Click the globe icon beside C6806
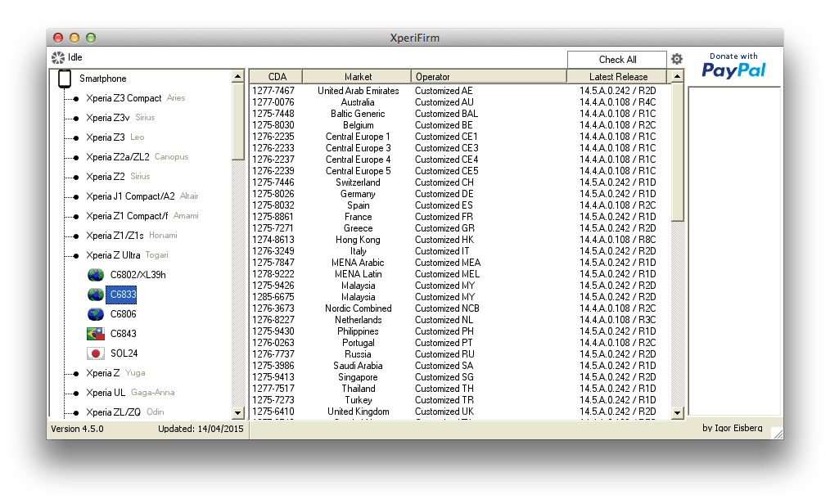The height and width of the screenshot is (504, 830). point(96,314)
